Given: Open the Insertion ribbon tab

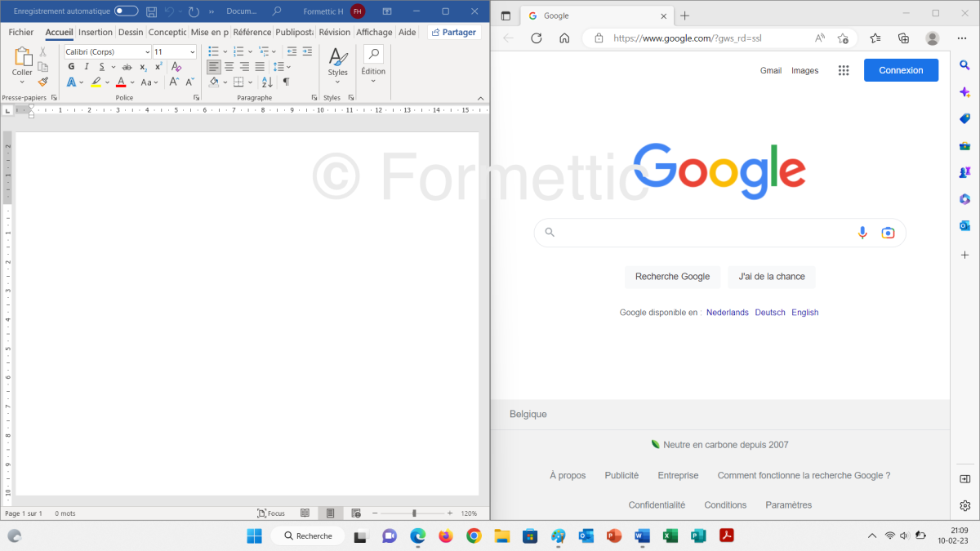Looking at the screenshot, I should 96,33.
